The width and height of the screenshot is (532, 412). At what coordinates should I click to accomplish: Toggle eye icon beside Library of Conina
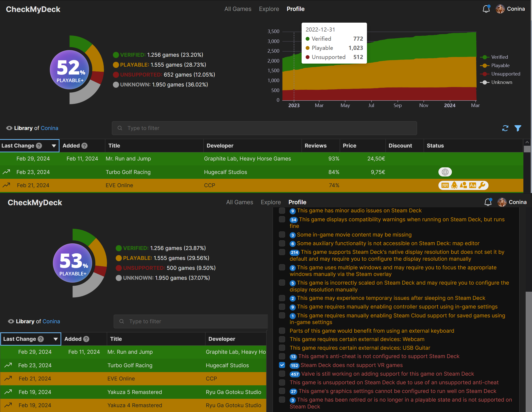click(x=9, y=128)
